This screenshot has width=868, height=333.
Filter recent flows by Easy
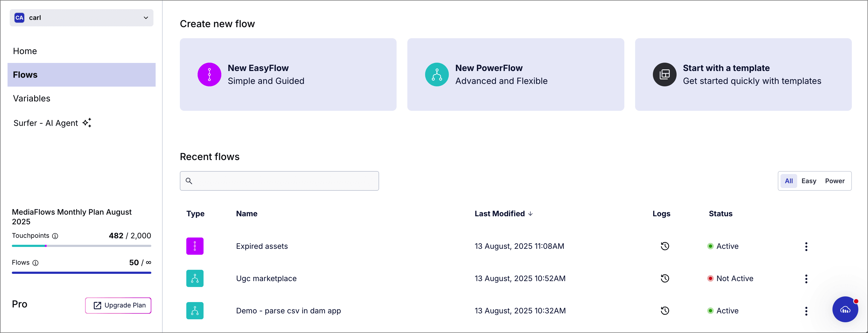(x=808, y=181)
